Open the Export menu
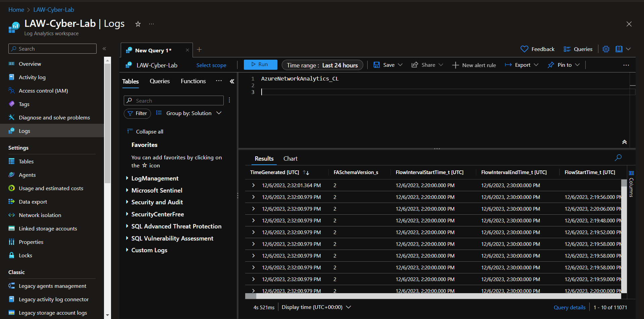644x319 pixels. (x=522, y=65)
